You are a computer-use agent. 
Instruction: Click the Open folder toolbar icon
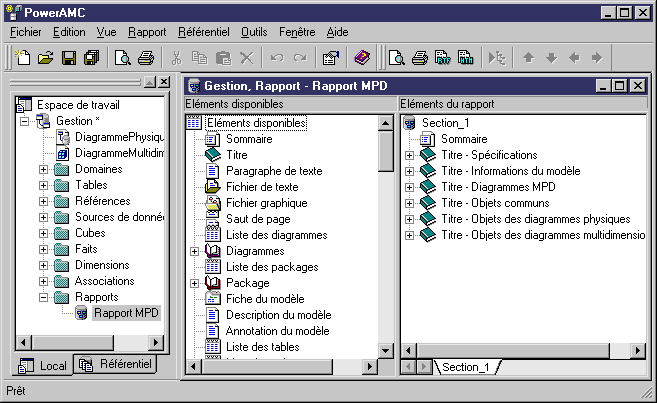45,58
